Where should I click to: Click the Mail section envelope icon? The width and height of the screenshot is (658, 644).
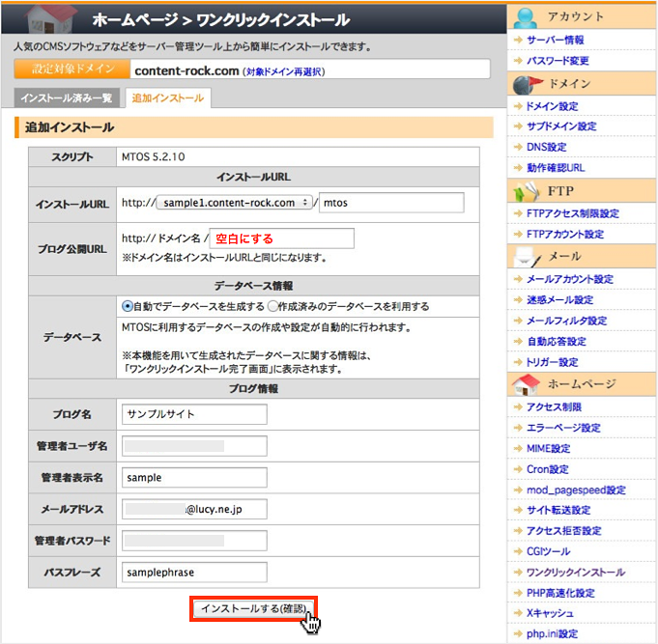[527, 257]
